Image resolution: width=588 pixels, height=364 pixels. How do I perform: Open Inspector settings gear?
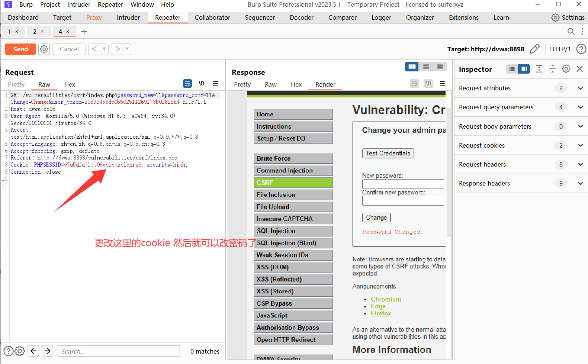[566, 69]
